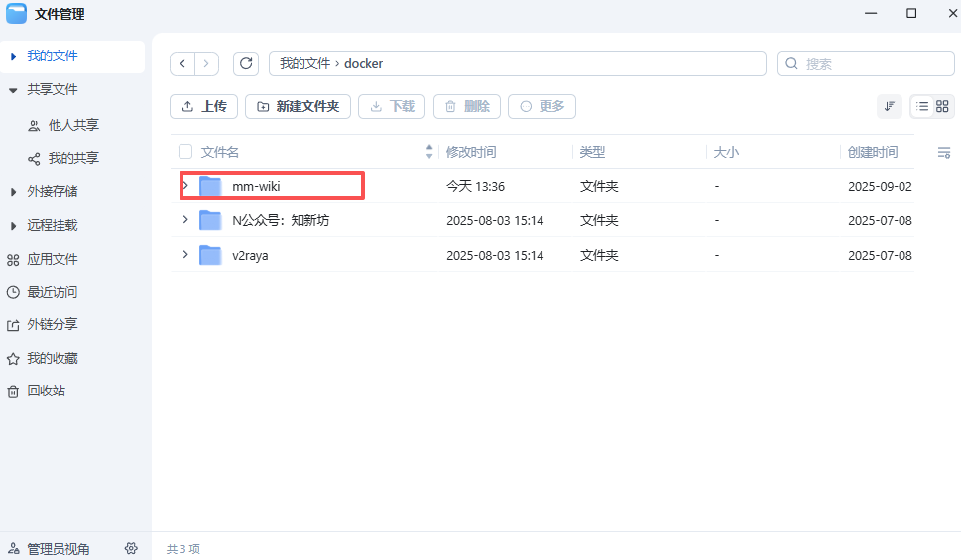Click the 2025-09-02 creation date cell
Screen dimensions: 961x560
[x=880, y=187]
